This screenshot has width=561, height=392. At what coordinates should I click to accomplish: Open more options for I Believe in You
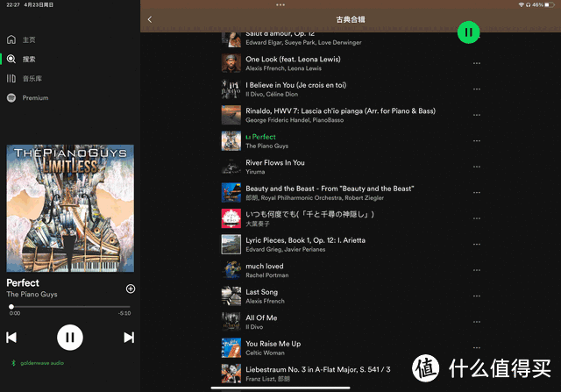[477, 89]
